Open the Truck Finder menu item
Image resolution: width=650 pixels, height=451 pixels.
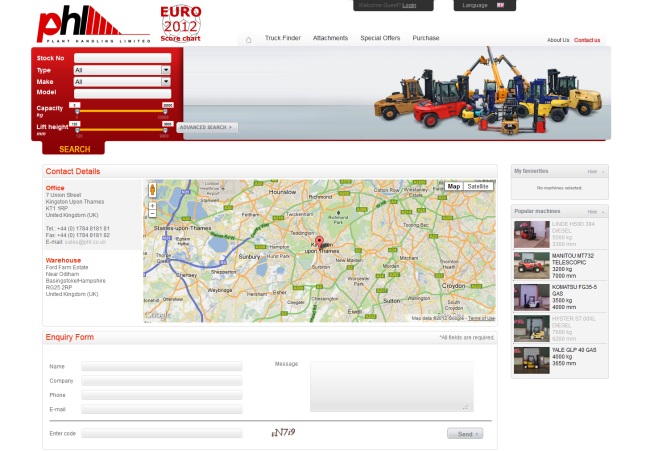(x=282, y=38)
